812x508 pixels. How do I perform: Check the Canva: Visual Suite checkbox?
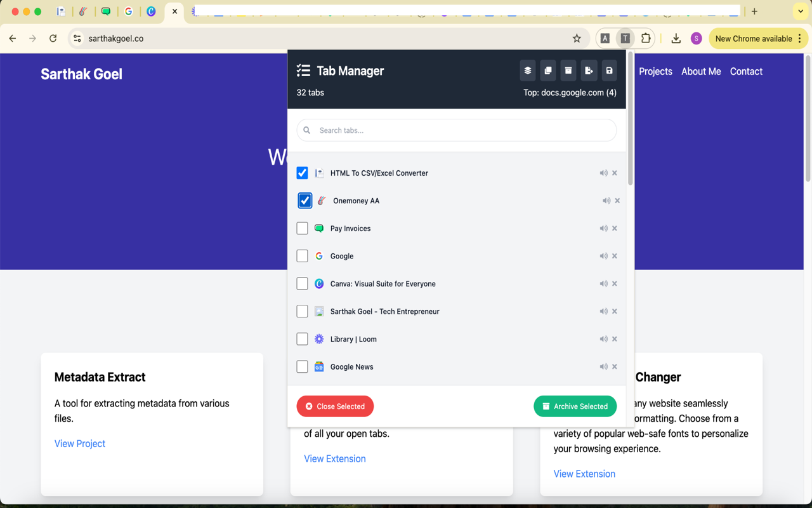click(302, 284)
